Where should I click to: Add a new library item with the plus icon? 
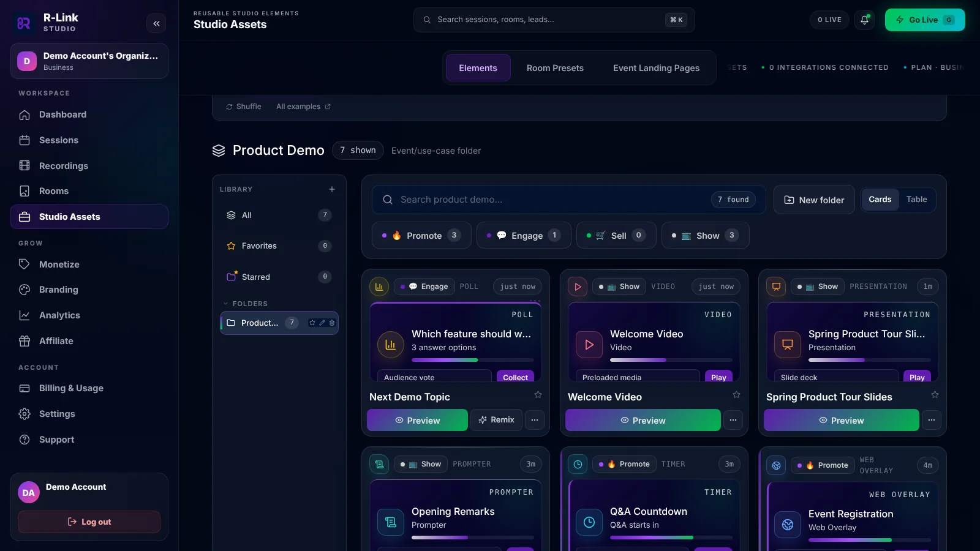pyautogui.click(x=332, y=189)
